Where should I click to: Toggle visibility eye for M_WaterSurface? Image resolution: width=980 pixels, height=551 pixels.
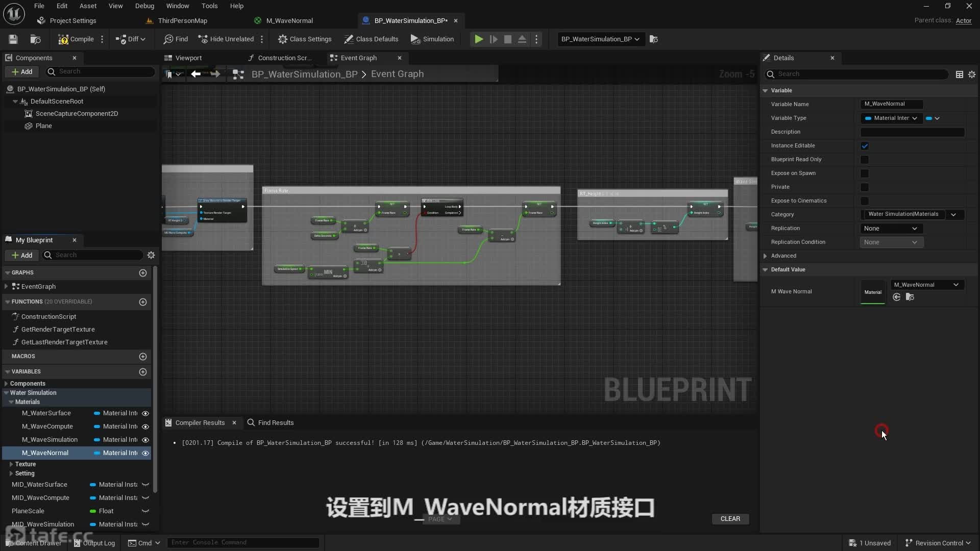pos(145,413)
